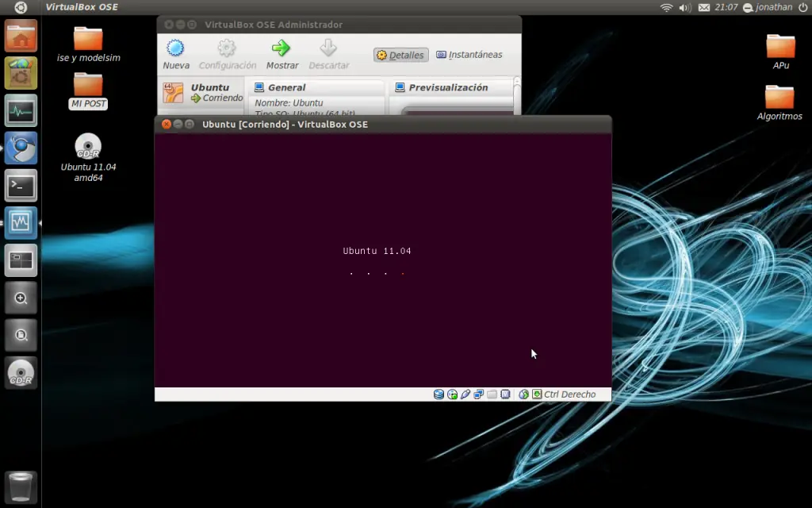Open the workspace switcher launcher icon
Viewport: 812px width, 508px height.
point(21,260)
